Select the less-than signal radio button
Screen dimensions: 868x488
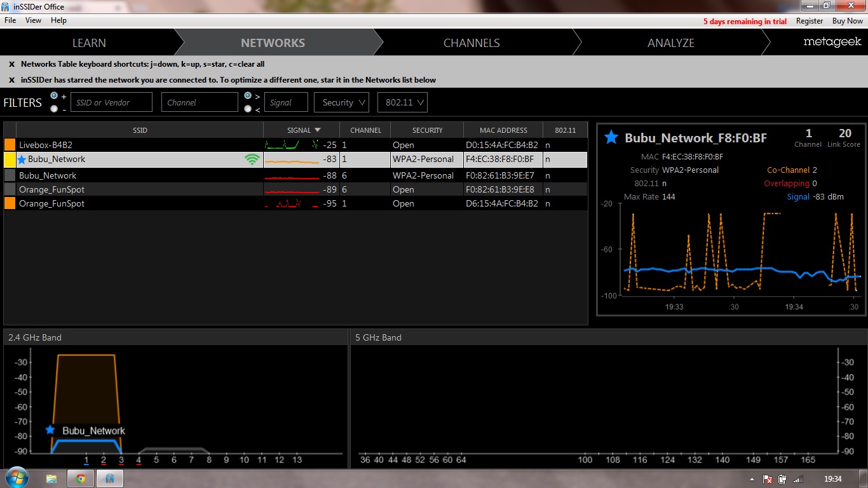click(x=248, y=109)
